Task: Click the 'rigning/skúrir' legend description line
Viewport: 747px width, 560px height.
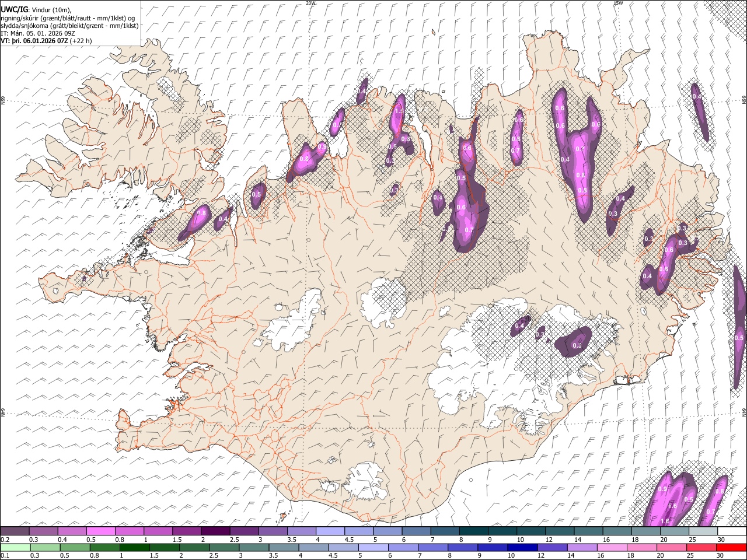Action: pyautogui.click(x=68, y=18)
